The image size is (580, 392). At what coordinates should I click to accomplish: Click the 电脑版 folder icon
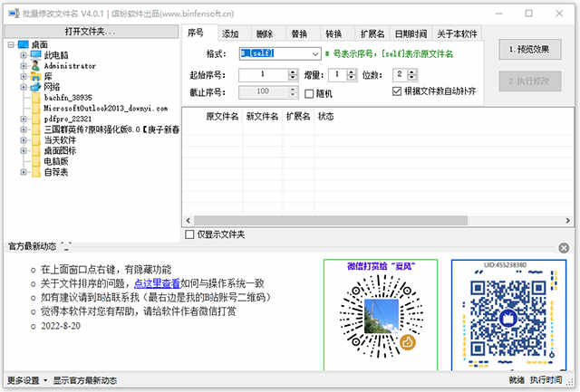click(x=36, y=161)
